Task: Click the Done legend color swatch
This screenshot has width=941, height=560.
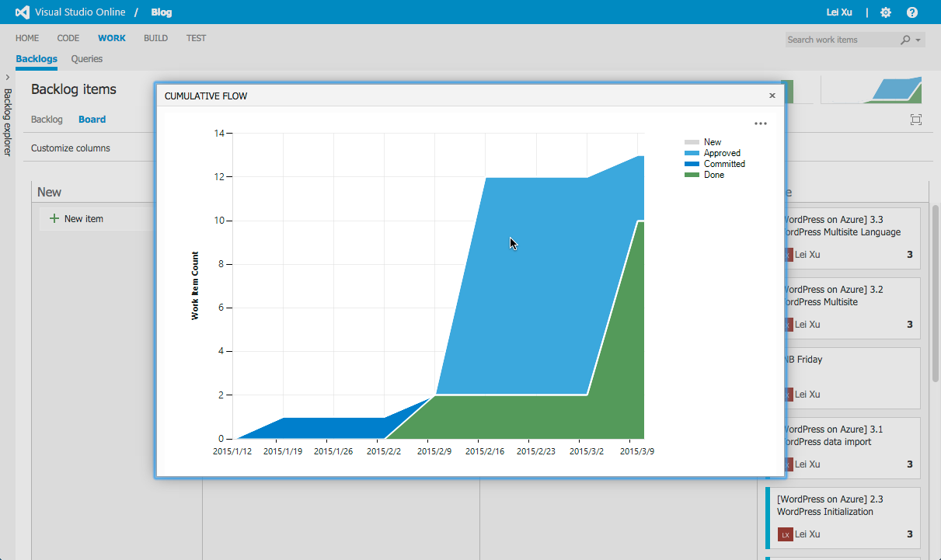Action: click(692, 176)
